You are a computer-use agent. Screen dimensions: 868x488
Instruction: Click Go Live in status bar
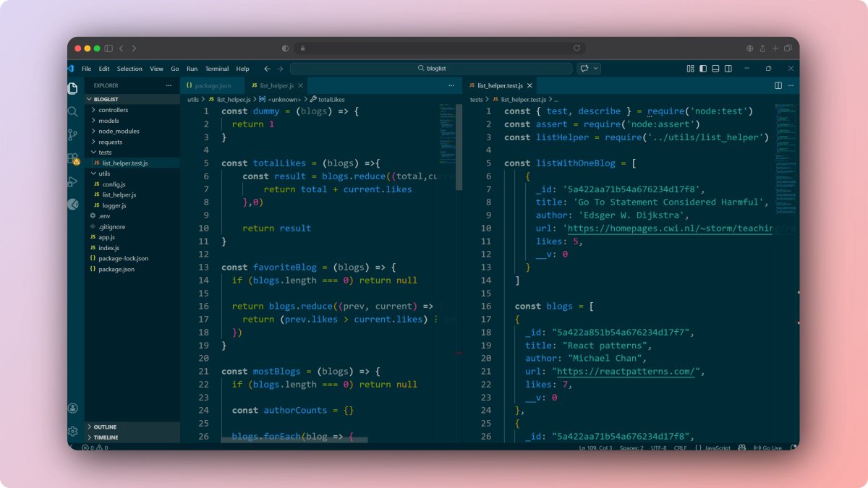[x=768, y=448]
